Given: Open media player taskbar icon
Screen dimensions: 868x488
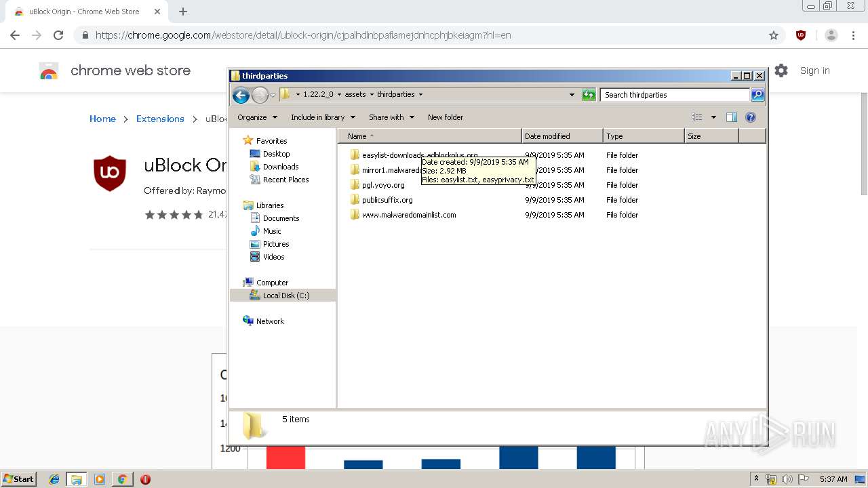Looking at the screenshot, I should click(100, 479).
